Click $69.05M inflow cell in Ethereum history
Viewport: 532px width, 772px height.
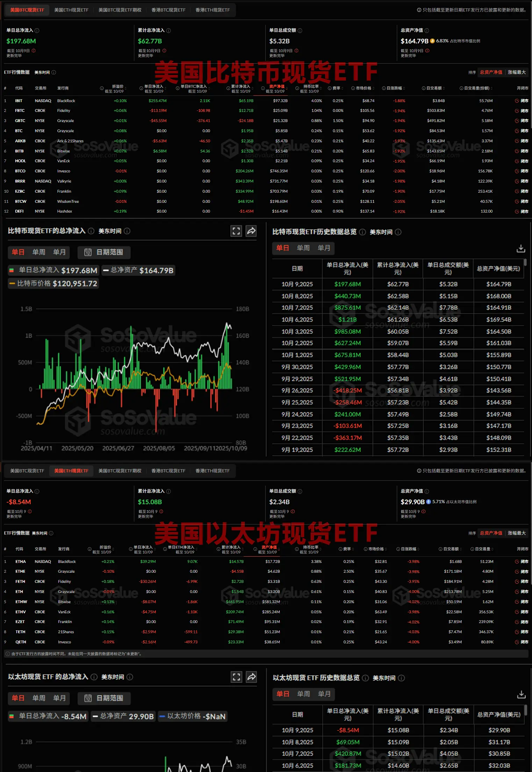[348, 742]
